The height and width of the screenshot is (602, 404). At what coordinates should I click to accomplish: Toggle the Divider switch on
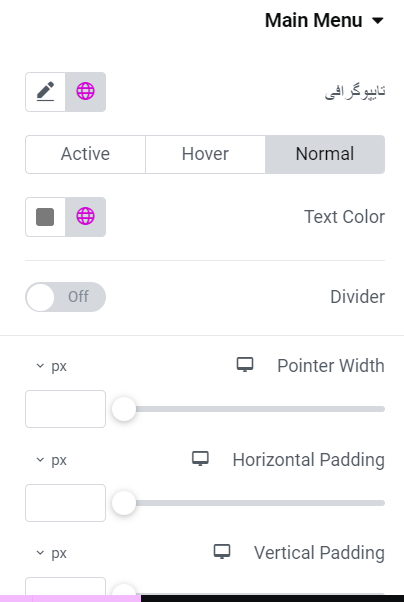[x=65, y=297]
